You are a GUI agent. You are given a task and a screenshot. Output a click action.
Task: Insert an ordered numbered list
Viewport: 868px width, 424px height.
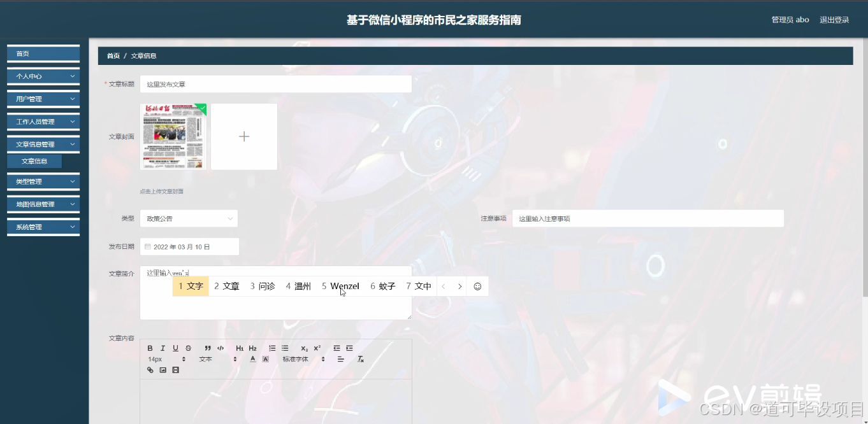coord(272,348)
